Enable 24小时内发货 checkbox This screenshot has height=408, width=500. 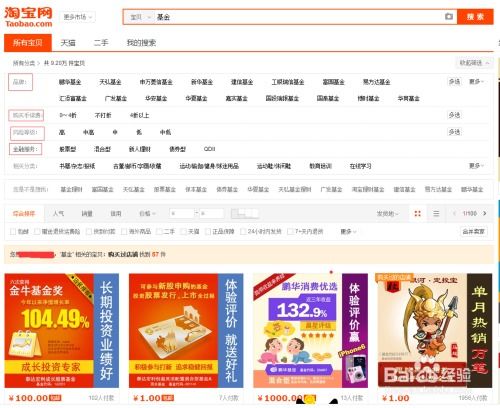pos(243,231)
